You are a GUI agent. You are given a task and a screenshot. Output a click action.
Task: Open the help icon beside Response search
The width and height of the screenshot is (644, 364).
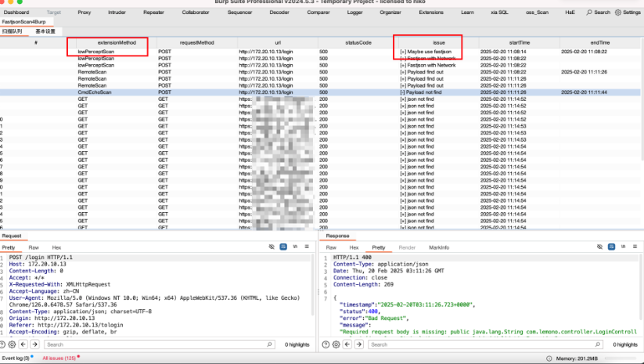326,344
